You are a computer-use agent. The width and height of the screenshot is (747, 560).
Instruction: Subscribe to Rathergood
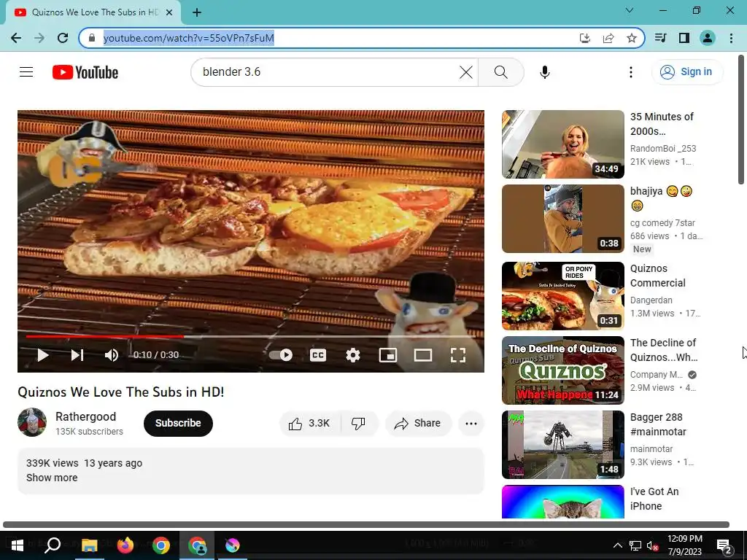coord(178,424)
